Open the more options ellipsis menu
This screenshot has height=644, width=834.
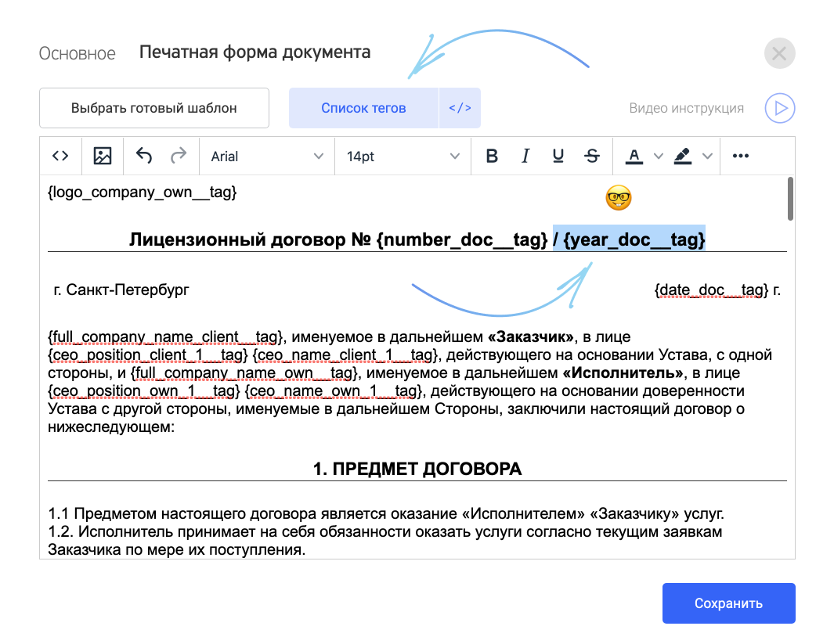click(x=740, y=156)
